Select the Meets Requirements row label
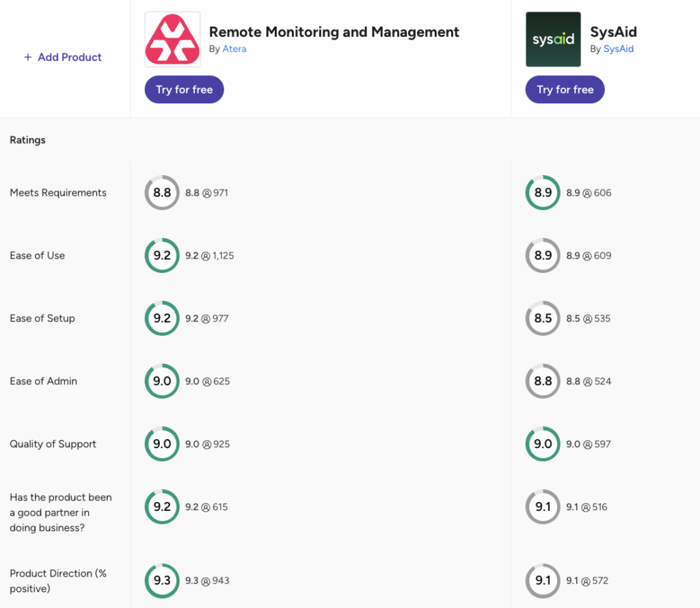 pyautogui.click(x=58, y=193)
